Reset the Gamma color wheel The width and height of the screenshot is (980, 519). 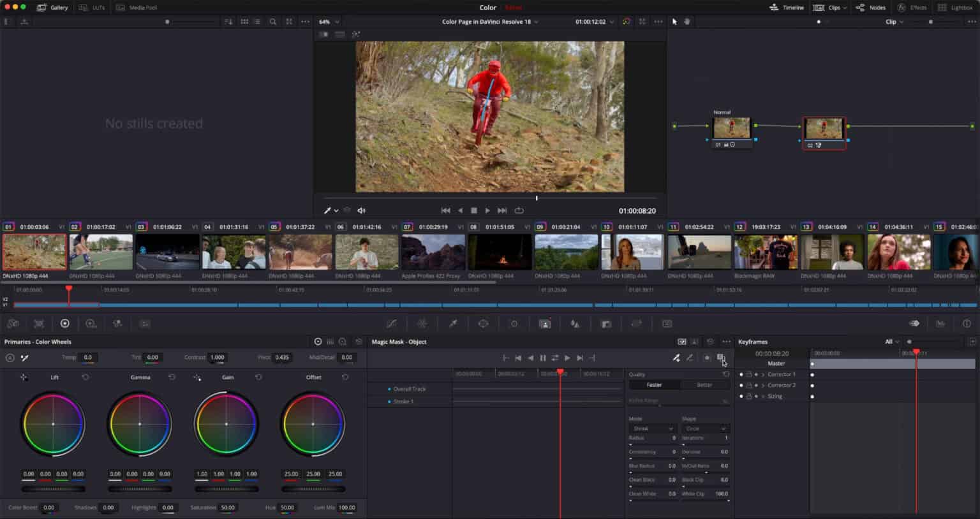pos(172,377)
